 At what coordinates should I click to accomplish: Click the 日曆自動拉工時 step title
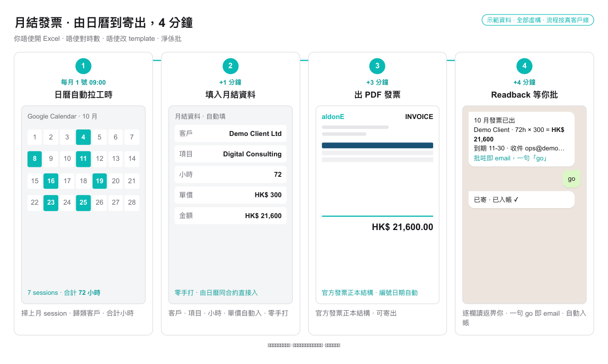click(83, 95)
